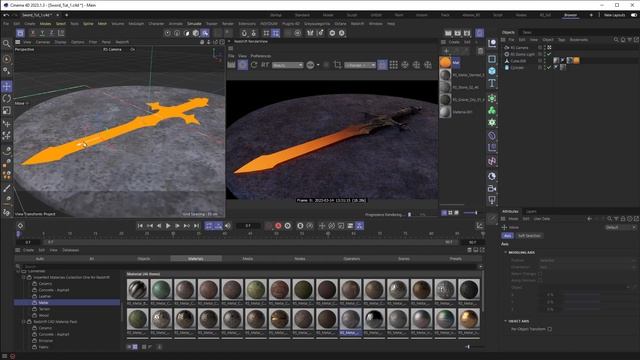The height and width of the screenshot is (360, 640).
Task: Click the keyframe diamond icon left of timeline
Action: pos(20,225)
